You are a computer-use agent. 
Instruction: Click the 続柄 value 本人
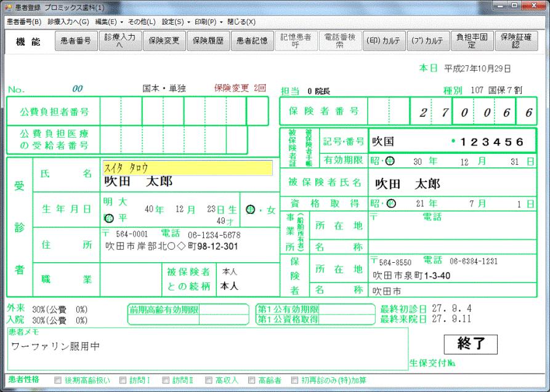point(229,286)
